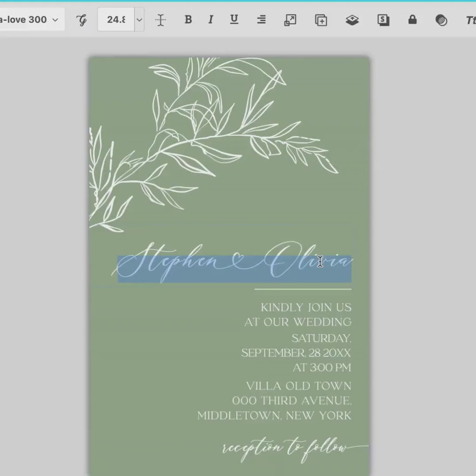Duplicate the selected element
The width and height of the screenshot is (476, 476).
321,20
